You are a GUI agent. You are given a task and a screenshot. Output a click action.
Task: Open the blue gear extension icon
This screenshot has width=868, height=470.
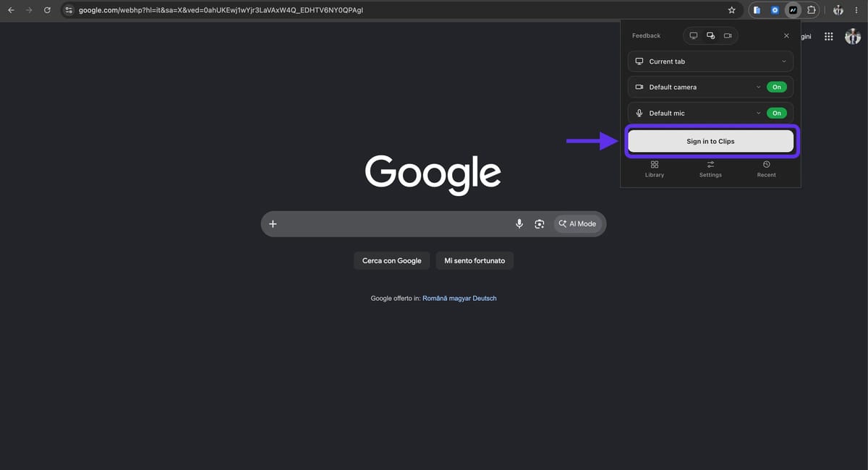[x=775, y=10]
